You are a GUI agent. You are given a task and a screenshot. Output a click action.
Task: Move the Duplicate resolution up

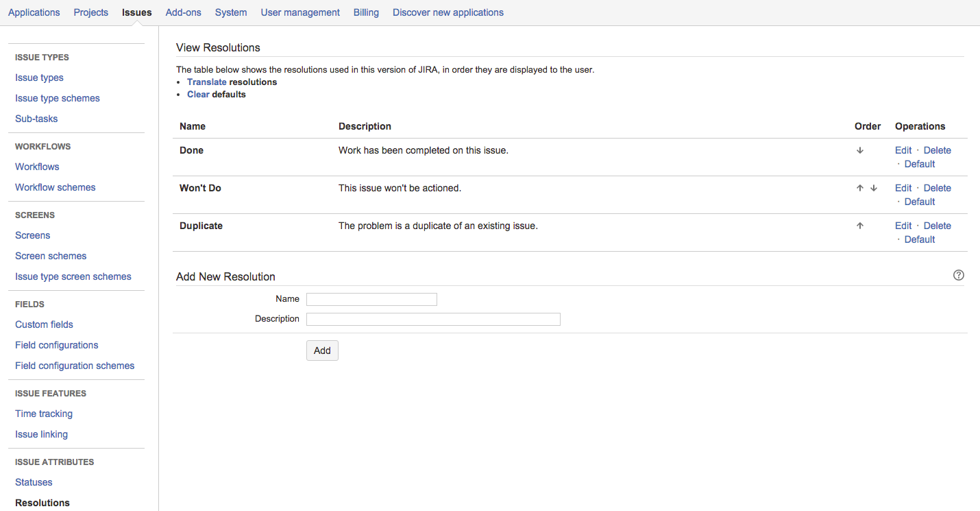click(x=859, y=225)
